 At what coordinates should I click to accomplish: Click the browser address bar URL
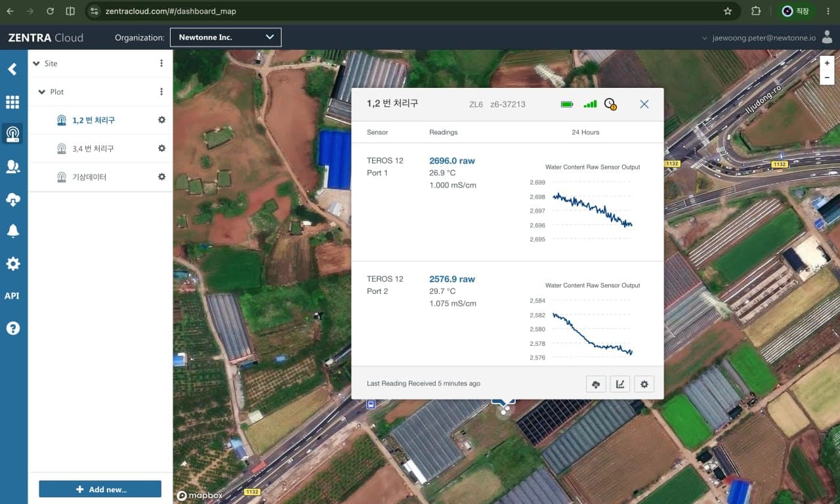pyautogui.click(x=171, y=11)
